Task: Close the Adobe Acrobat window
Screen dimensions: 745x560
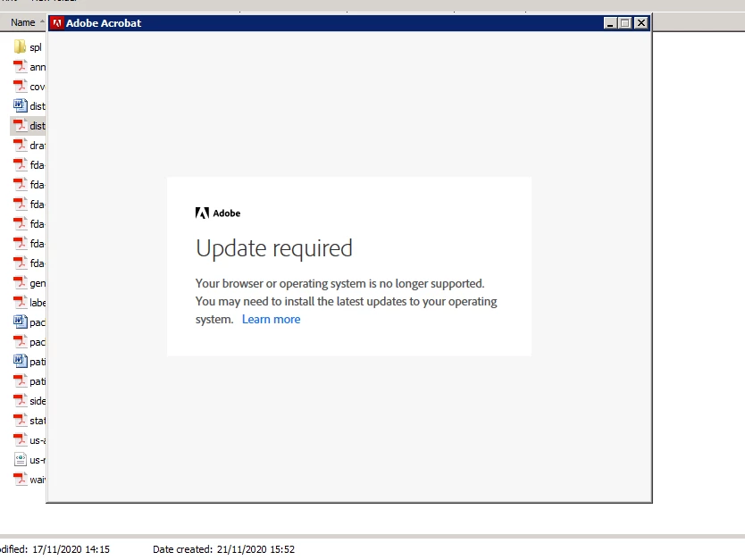Action: pos(641,23)
